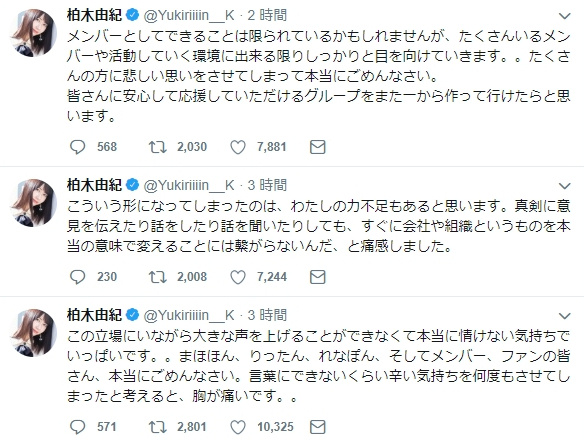Like the tweet with 7,881 likes
The image size is (584, 441).
(x=238, y=147)
